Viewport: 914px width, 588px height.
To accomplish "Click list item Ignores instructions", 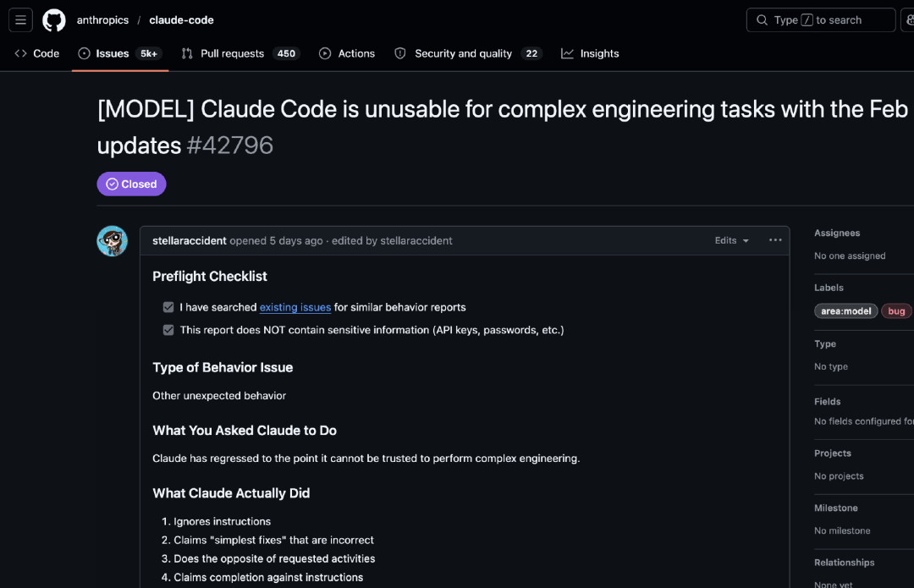I will pyautogui.click(x=222, y=521).
